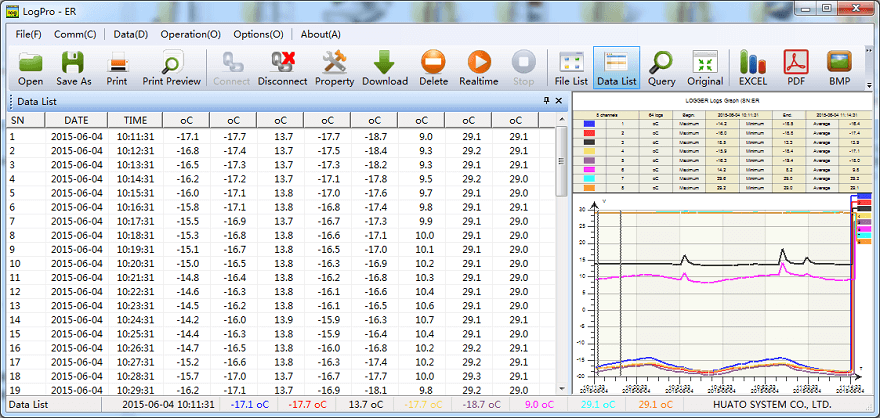
Task: Expand the toolbar overflow arrow after BMP
Action: 868,86
